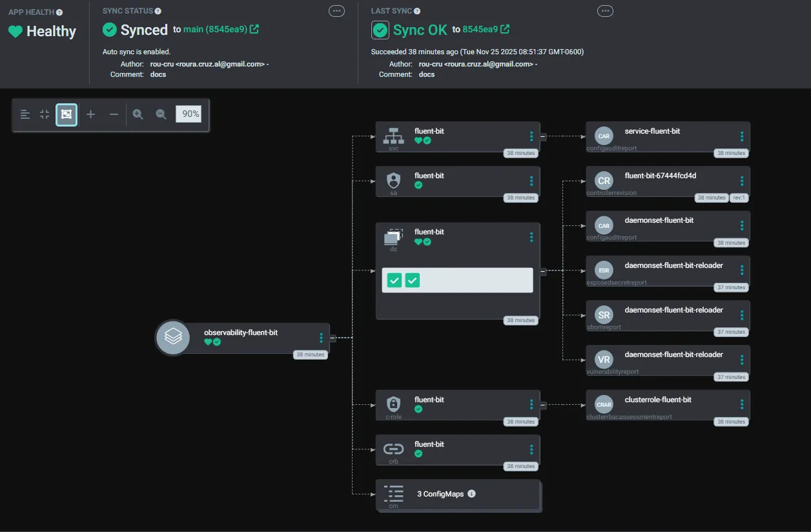Screen dimensions: 811x532
Task: Open kebab menu of fluent-bit c-role node
Action: click(x=531, y=404)
